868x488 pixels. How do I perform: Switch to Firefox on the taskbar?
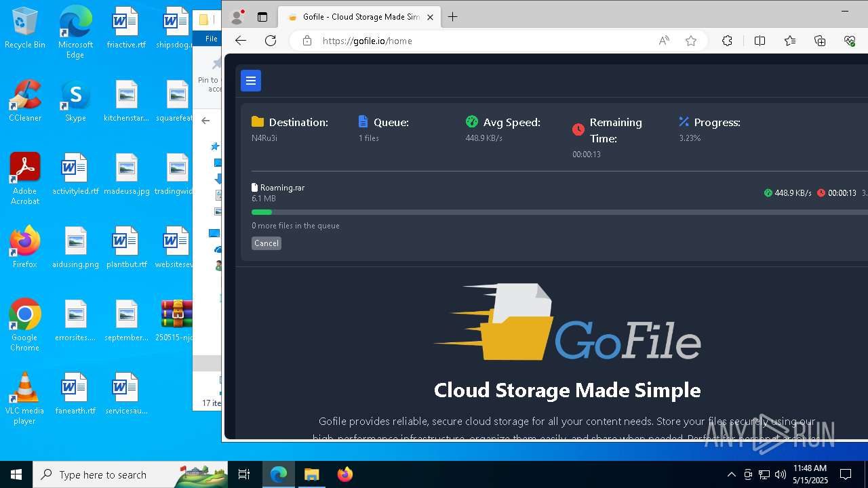coord(344,474)
